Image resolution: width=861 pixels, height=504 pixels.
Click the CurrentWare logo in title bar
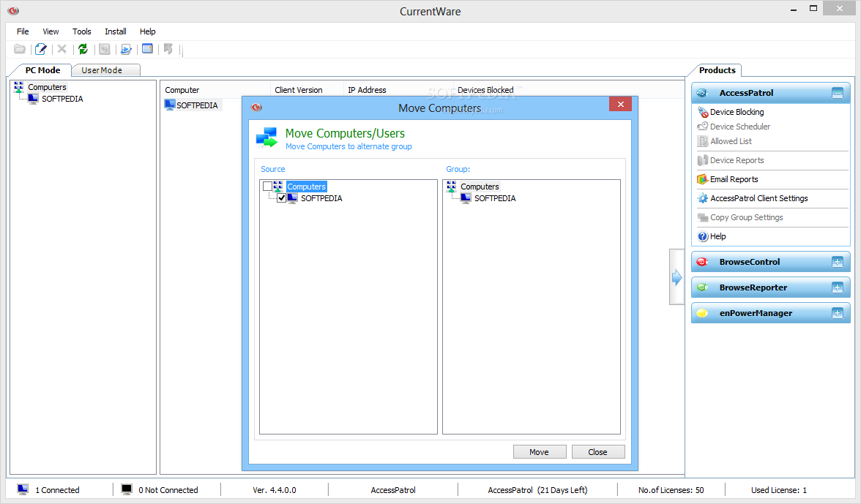tap(13, 10)
